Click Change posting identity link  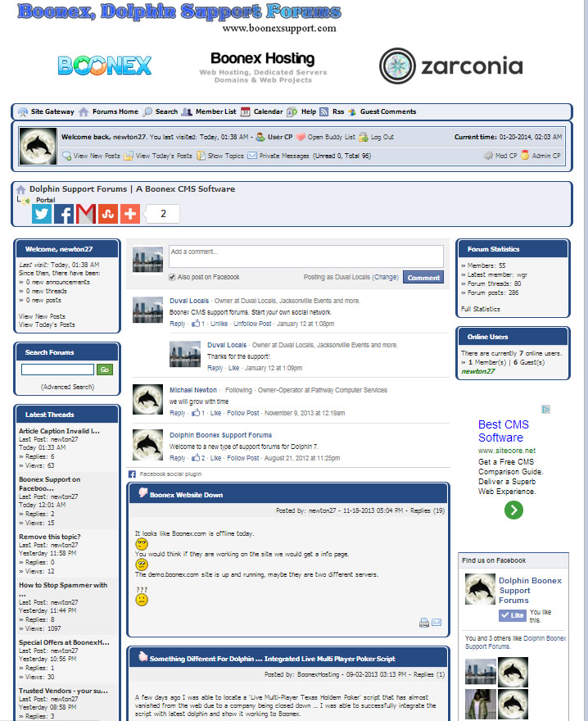pyautogui.click(x=386, y=277)
